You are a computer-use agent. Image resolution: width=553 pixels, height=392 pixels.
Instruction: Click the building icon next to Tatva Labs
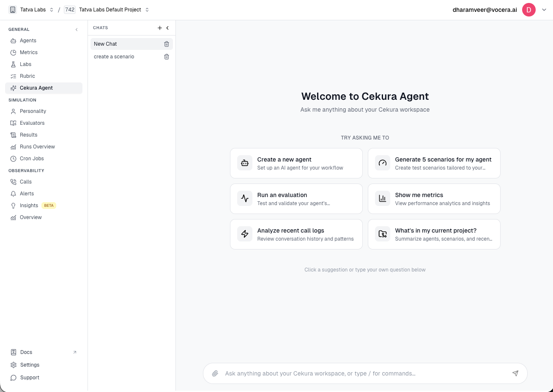click(x=13, y=10)
